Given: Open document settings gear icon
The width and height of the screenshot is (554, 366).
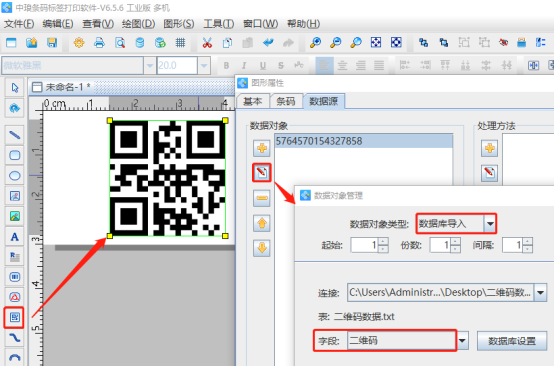Looking at the screenshot, I should click(x=79, y=43).
